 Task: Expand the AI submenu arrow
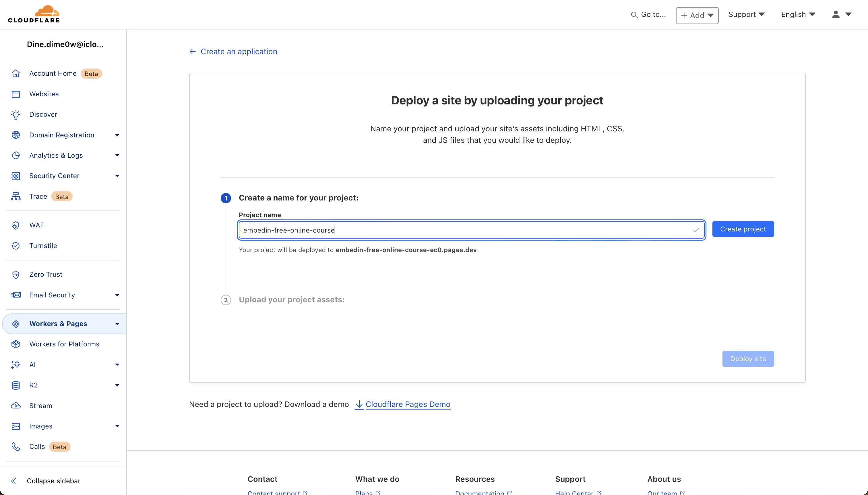(117, 365)
